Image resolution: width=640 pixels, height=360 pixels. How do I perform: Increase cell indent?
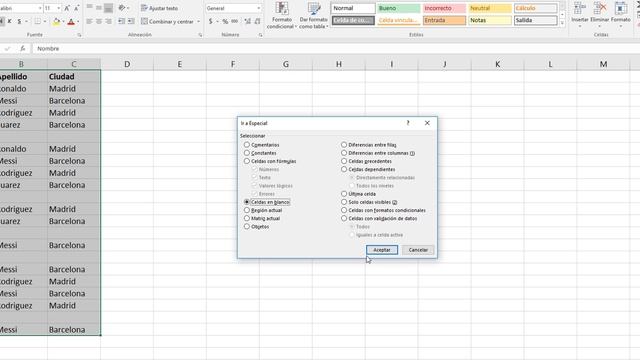click(131, 21)
